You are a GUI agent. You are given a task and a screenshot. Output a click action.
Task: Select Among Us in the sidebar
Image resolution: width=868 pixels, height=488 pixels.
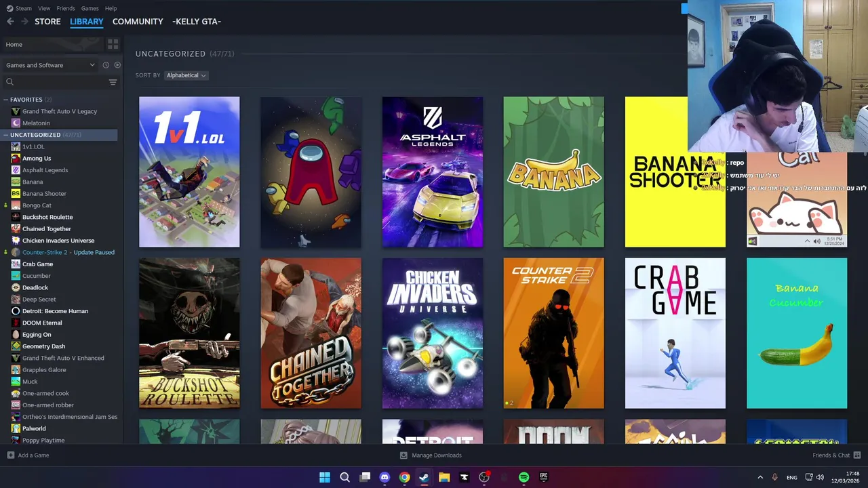(x=37, y=159)
